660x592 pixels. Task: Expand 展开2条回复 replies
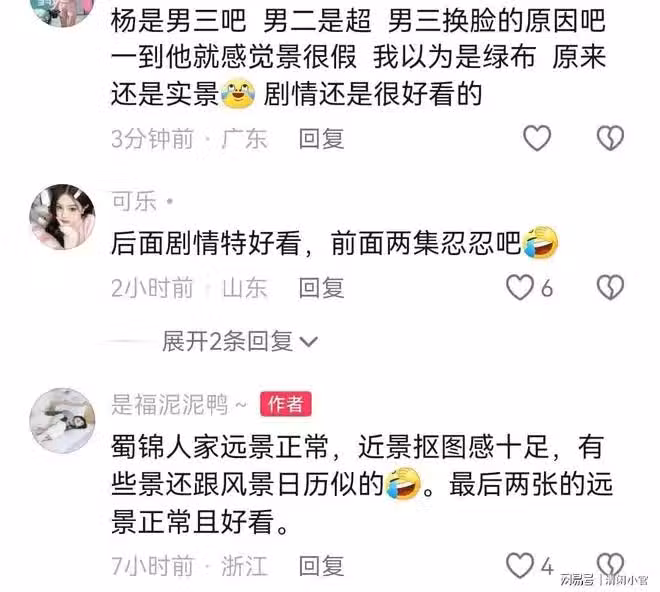click(240, 341)
